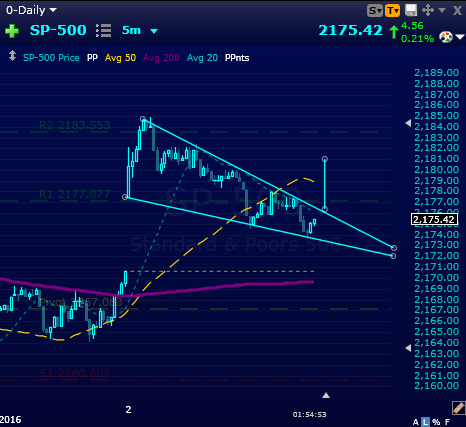Toggle the L log scale option

tap(425, 422)
